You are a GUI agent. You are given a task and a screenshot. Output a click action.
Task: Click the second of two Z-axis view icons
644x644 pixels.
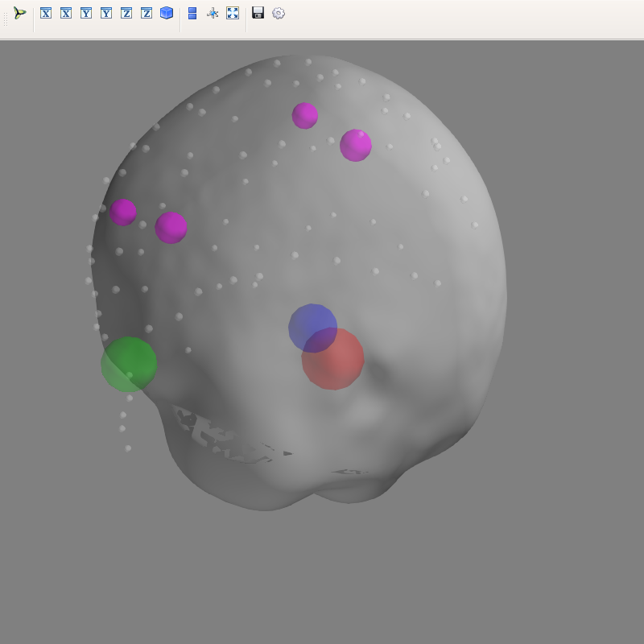point(147,13)
